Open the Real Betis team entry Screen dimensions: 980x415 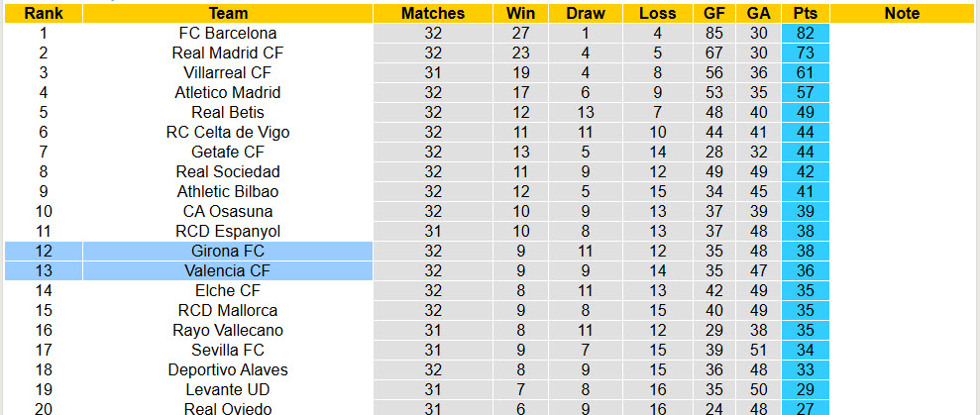pyautogui.click(x=228, y=112)
